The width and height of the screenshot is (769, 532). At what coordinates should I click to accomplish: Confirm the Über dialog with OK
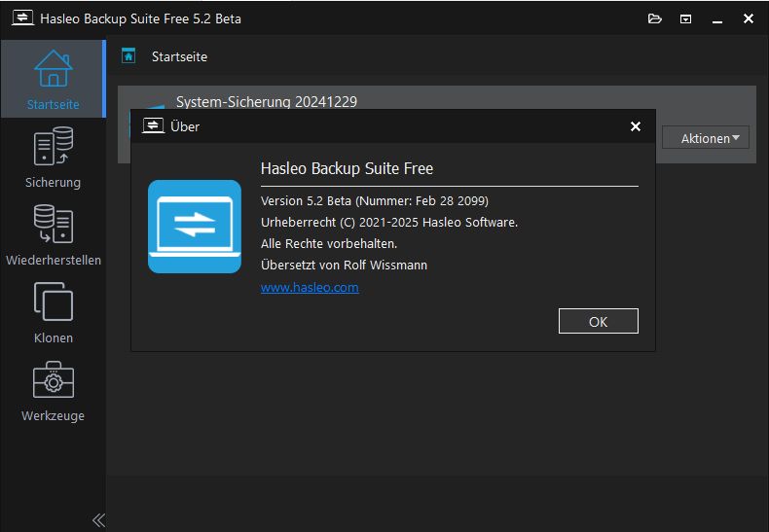[599, 321]
